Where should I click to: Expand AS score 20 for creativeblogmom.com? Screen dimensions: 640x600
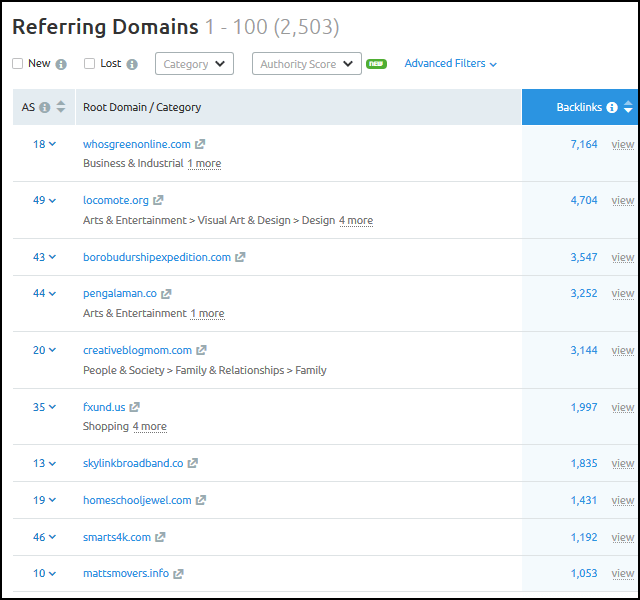pos(44,350)
